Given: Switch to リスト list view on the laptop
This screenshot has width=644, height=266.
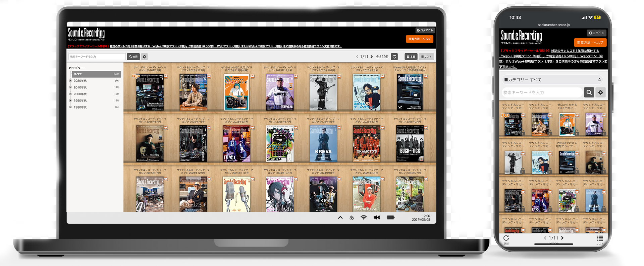Looking at the screenshot, I should [426, 57].
